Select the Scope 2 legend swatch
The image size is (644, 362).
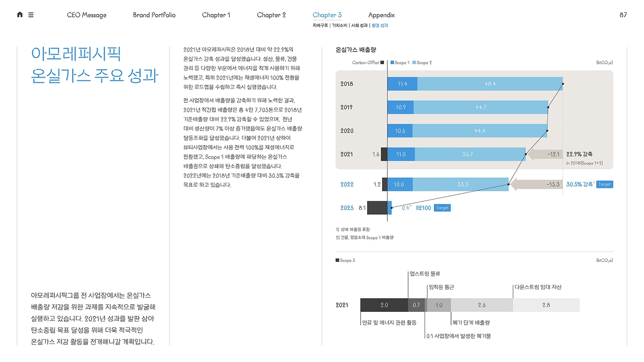[x=414, y=62]
